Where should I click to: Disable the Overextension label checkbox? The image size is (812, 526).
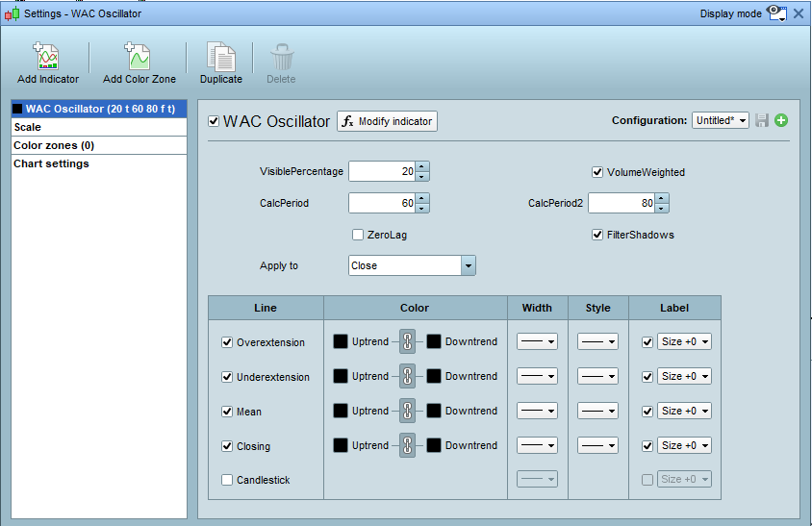click(x=647, y=341)
